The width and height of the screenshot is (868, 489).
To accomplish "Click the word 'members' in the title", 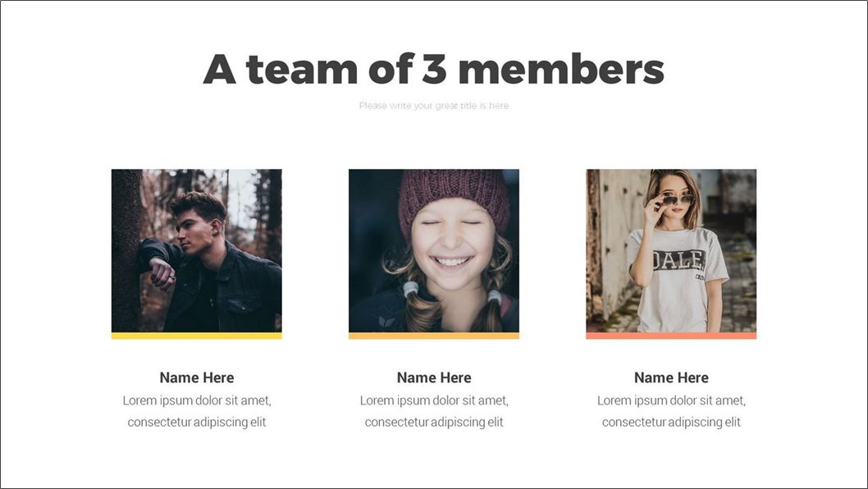I will (x=561, y=69).
